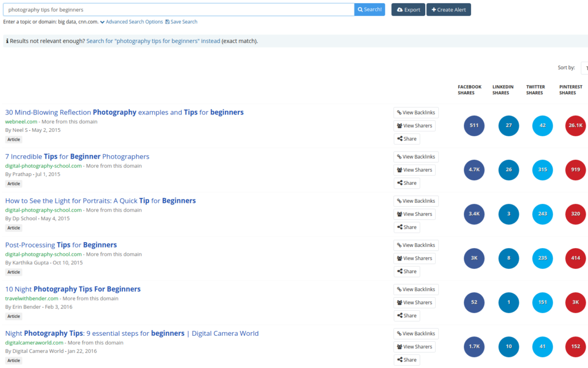The image size is (588, 368).
Task: Click the blue Search! button
Action: coord(369,10)
